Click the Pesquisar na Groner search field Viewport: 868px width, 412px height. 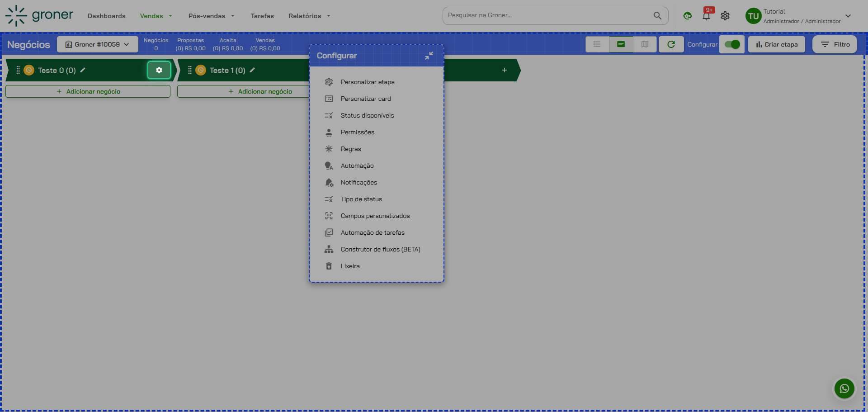pos(548,15)
